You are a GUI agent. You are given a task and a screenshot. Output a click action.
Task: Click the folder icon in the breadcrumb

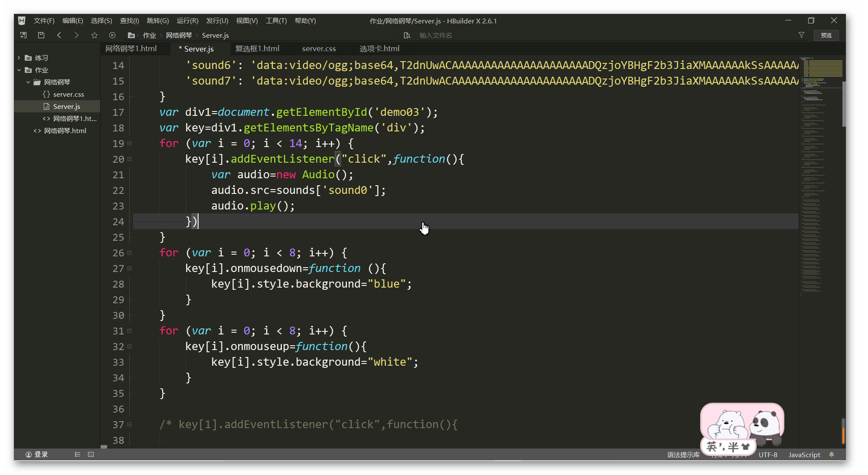coord(131,35)
